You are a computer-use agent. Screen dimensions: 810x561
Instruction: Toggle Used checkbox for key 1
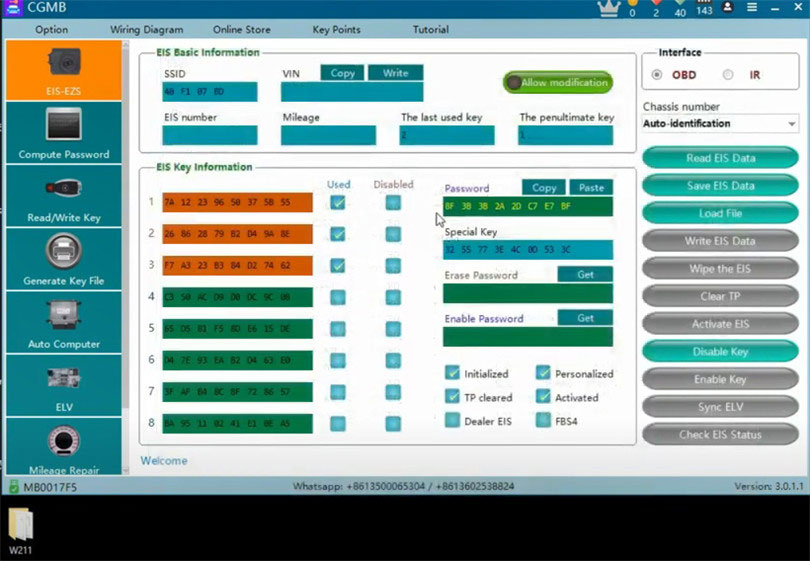338,202
